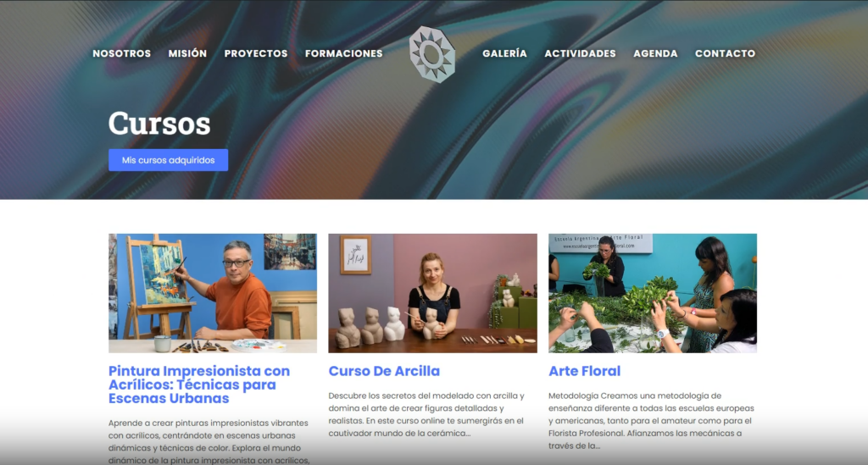The height and width of the screenshot is (465, 868).
Task: Click the Arte Floral description paragraph
Action: pos(651,420)
